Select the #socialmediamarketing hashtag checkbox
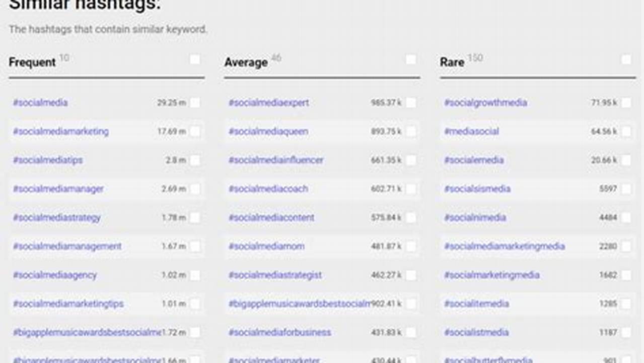 pyautogui.click(x=195, y=131)
